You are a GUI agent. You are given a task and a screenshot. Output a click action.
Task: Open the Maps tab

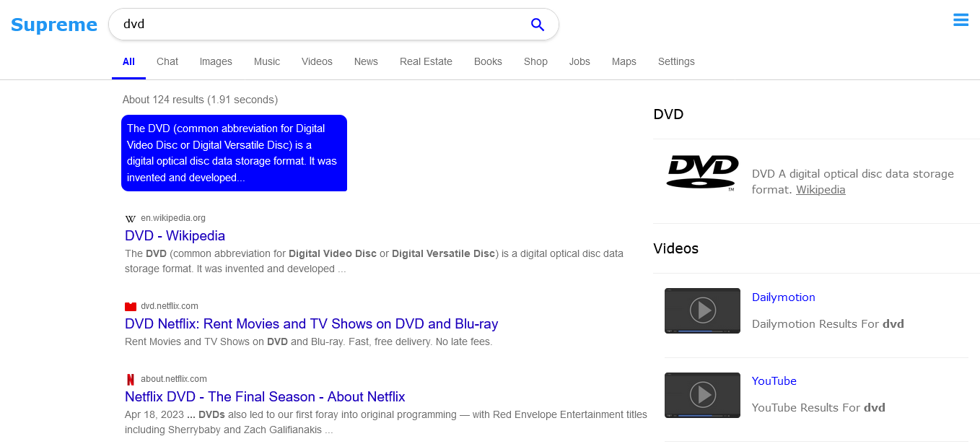[624, 61]
